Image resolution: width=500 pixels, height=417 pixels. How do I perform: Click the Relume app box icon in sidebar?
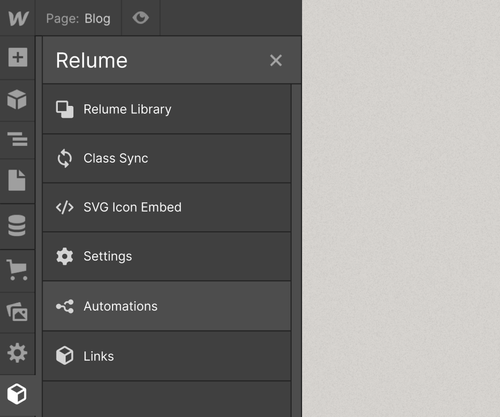click(x=17, y=394)
